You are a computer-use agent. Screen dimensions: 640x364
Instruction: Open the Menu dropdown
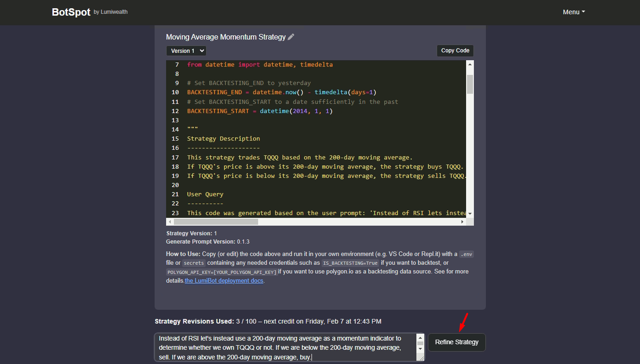coord(574,12)
